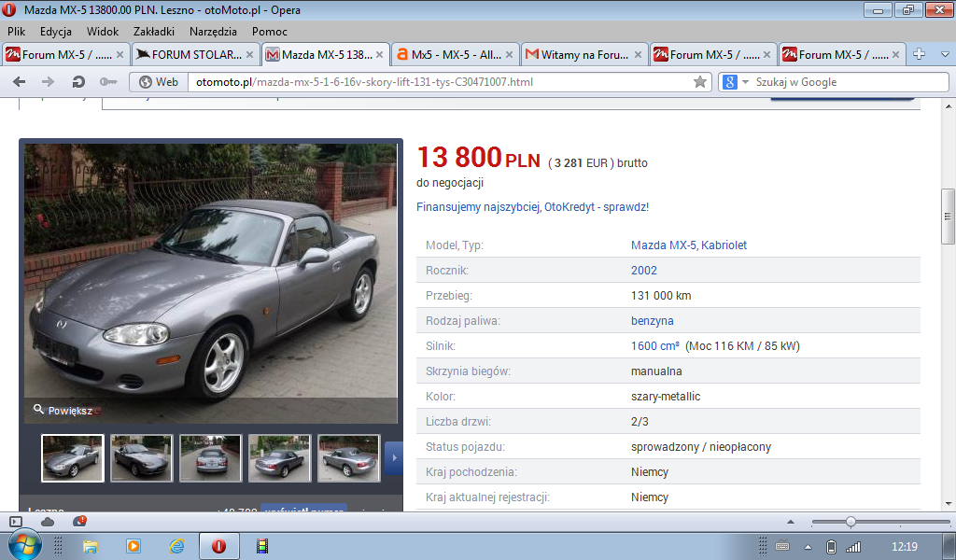Viewport: 956px width, 560px height.
Task: Select the second car photo thumbnail
Action: pyautogui.click(x=142, y=458)
